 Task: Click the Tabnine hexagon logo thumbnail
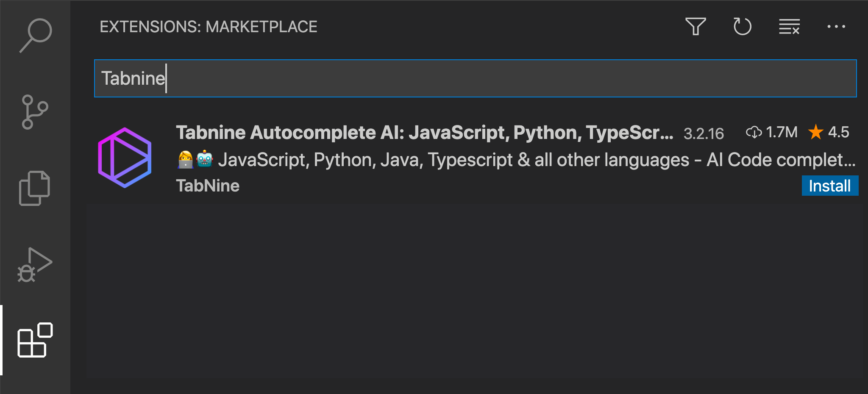pyautogui.click(x=125, y=158)
